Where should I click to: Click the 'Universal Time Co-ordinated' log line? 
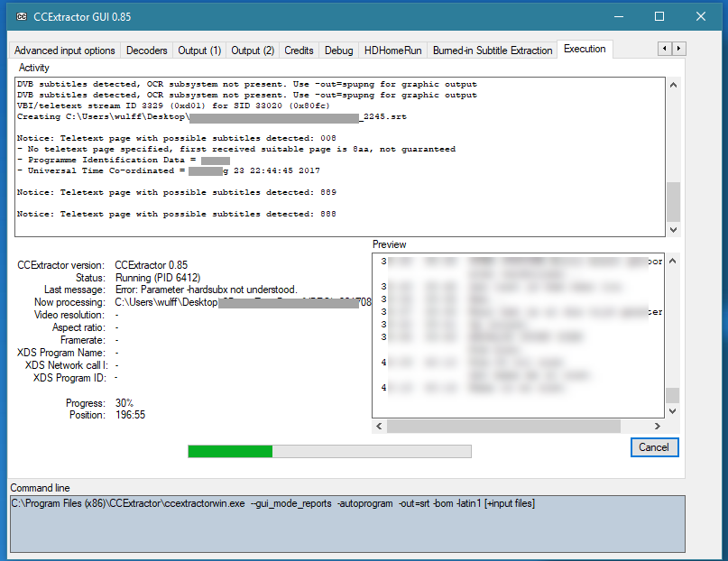(169, 170)
